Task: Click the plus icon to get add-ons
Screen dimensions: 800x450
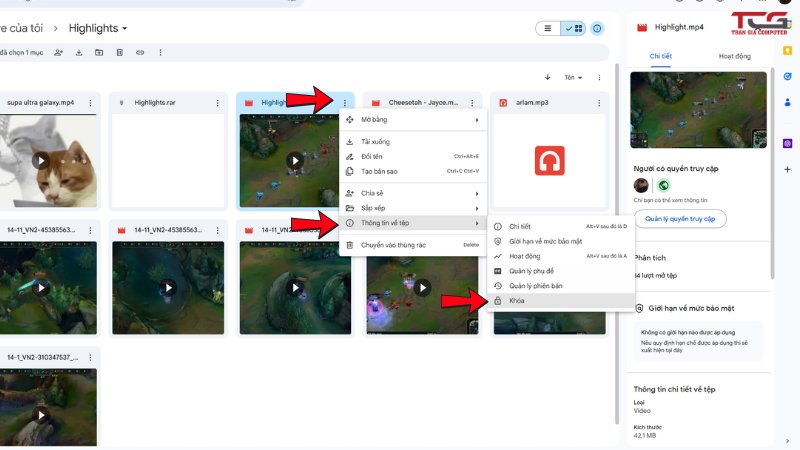Action: point(787,169)
